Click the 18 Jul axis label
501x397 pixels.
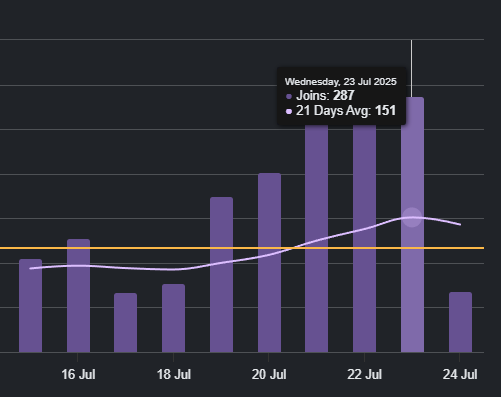(x=174, y=374)
